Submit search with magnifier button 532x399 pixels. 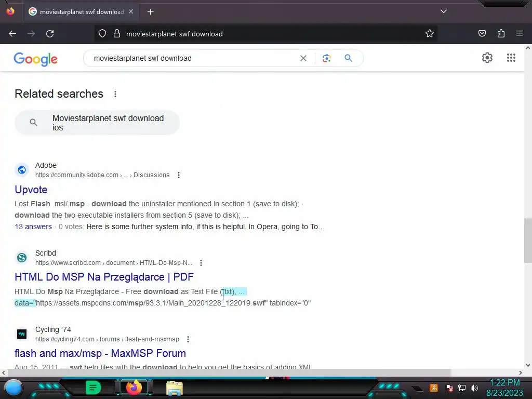(x=349, y=58)
